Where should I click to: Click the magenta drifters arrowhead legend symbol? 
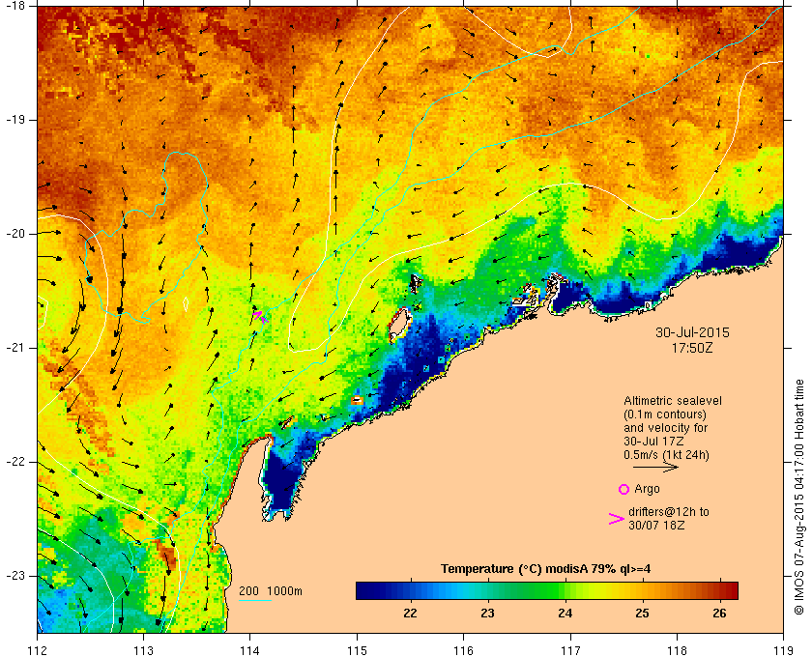(617, 519)
